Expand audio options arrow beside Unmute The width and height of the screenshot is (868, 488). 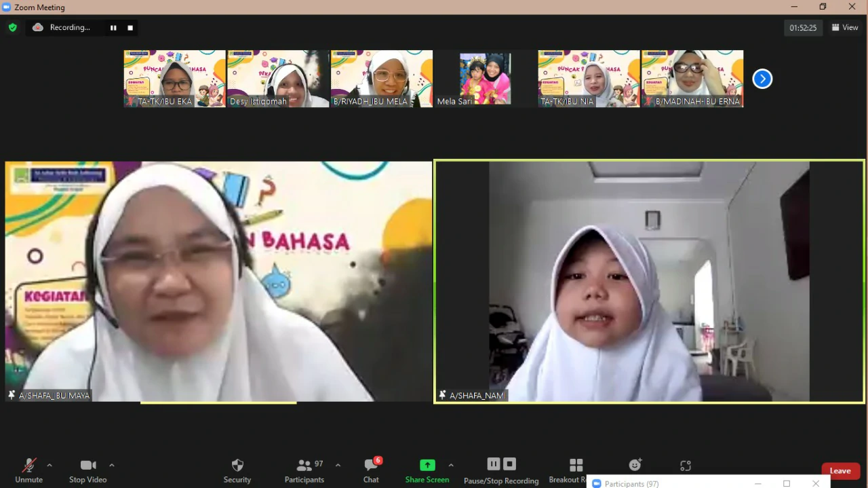point(50,465)
